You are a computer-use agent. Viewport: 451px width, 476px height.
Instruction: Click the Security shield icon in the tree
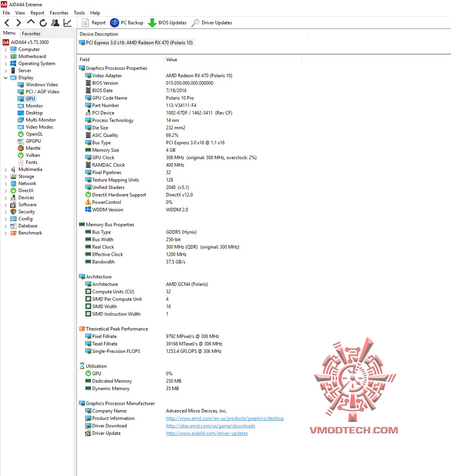(x=13, y=212)
